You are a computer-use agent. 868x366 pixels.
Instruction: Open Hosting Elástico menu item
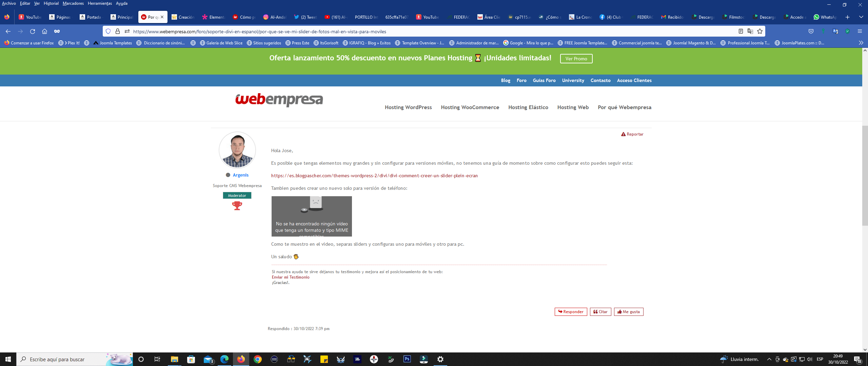528,107
